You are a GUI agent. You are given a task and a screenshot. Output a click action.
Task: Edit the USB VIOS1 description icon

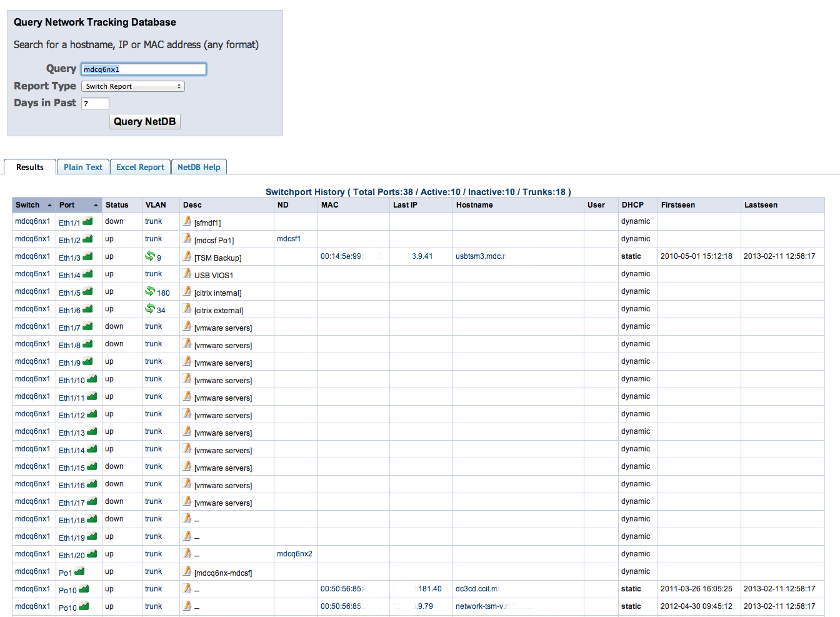point(187,273)
